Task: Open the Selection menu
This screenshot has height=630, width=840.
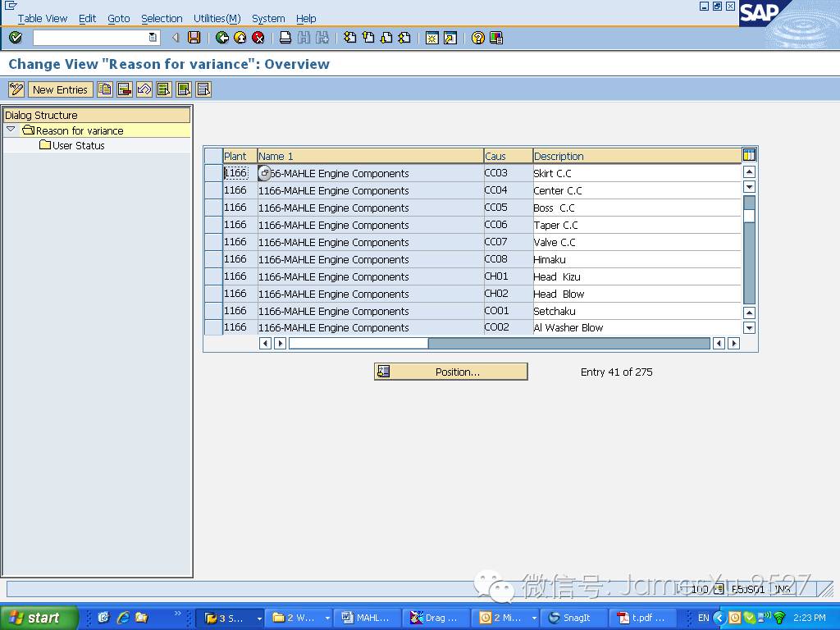Action: click(162, 18)
